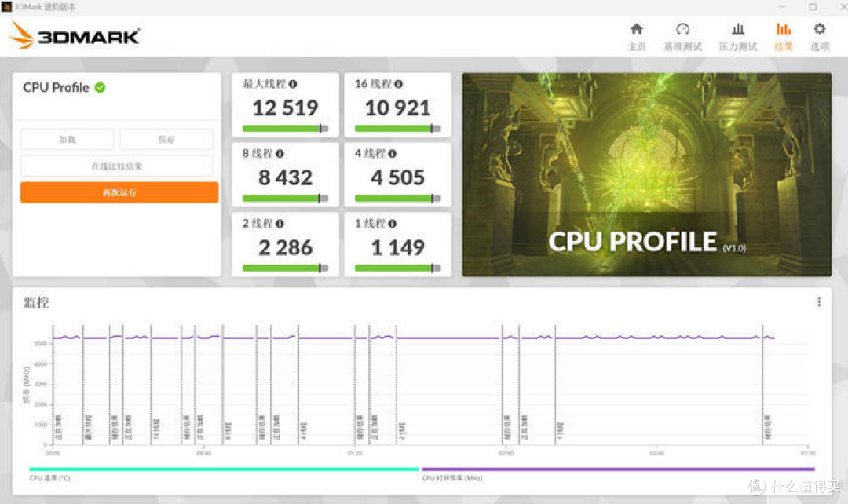
Task: Click the max threads score bar under 12 519
Action: (x=285, y=129)
